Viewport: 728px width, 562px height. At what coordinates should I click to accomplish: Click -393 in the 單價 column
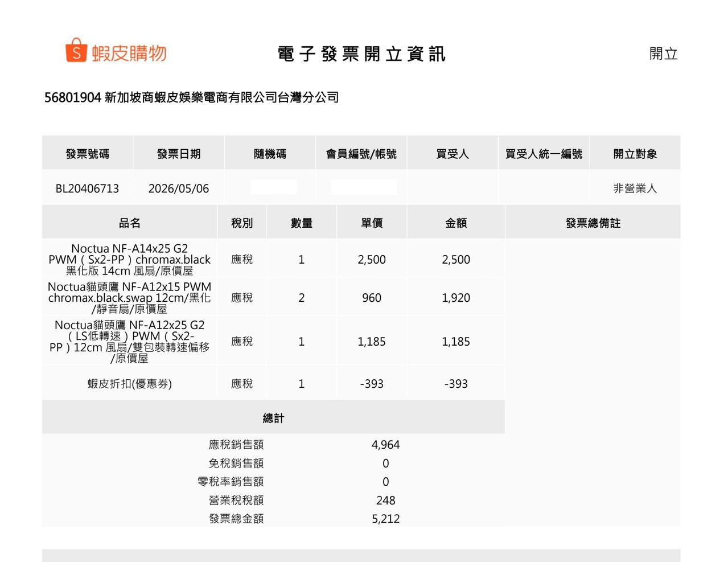tap(372, 384)
